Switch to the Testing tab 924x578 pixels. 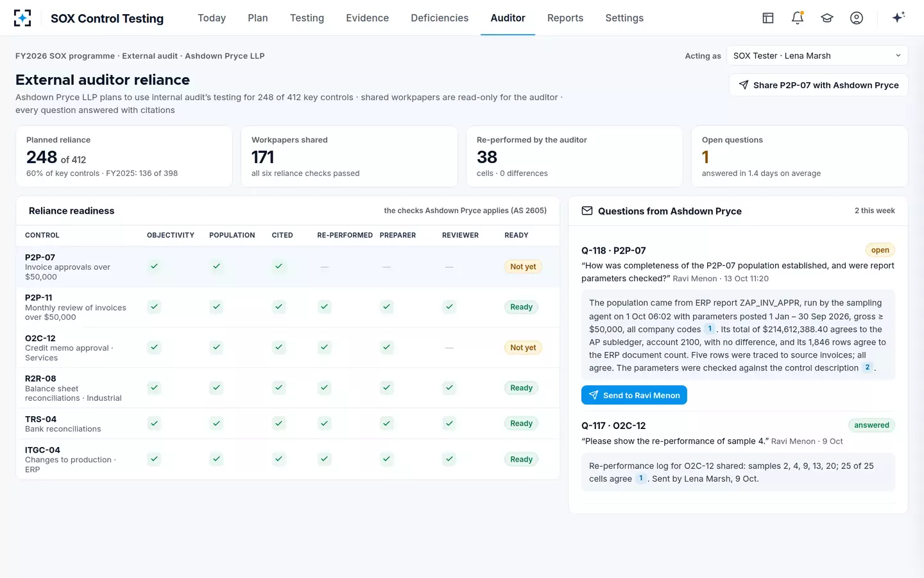coord(307,18)
